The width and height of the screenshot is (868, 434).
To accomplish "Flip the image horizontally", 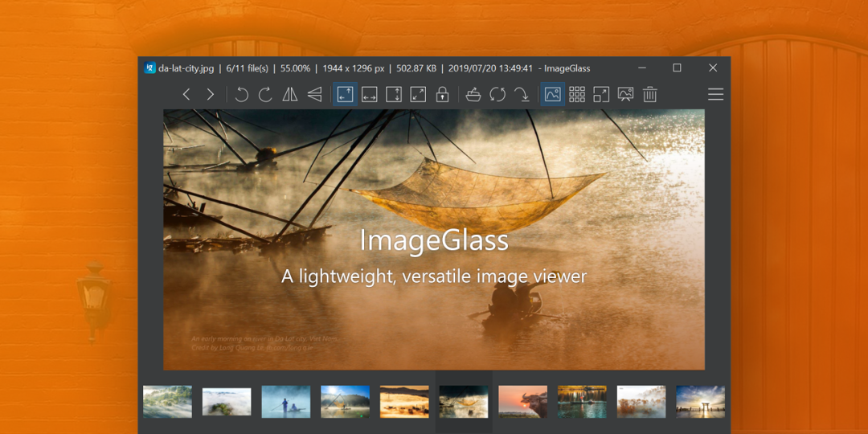I will click(x=289, y=95).
